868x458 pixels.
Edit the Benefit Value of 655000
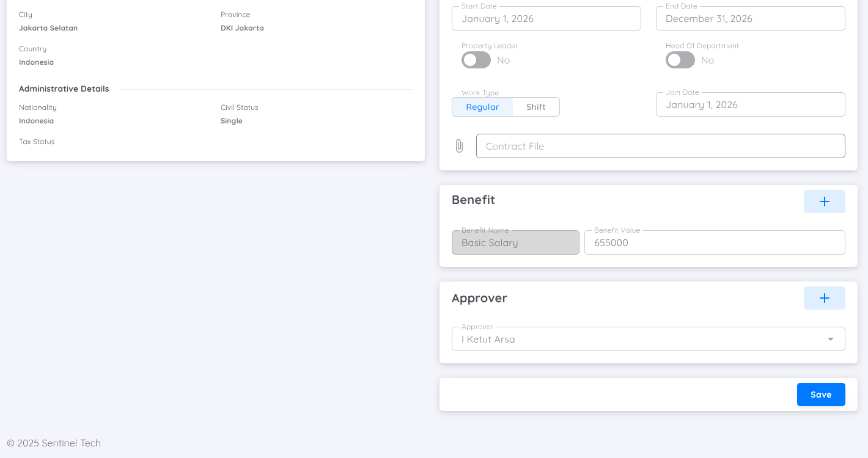(714, 242)
